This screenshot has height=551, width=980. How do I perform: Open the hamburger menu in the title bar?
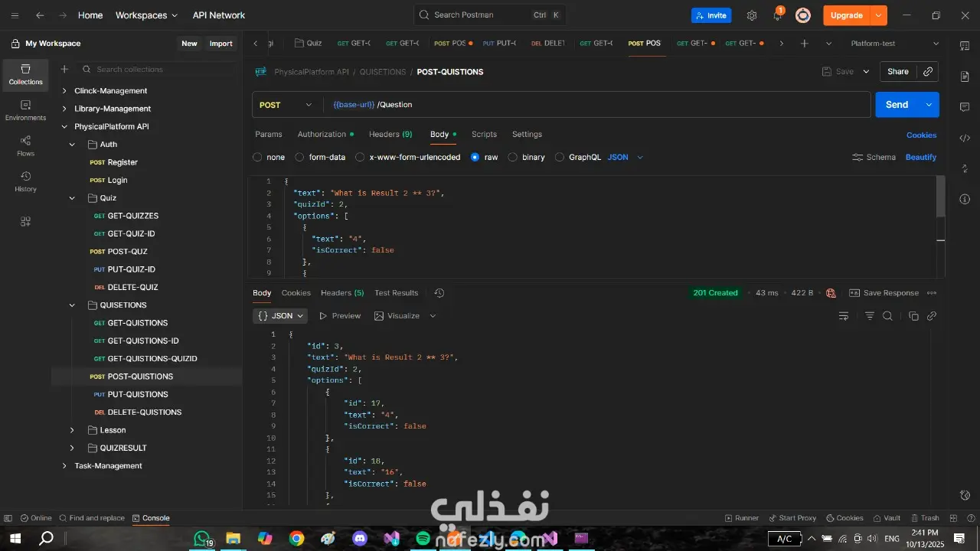click(15, 15)
